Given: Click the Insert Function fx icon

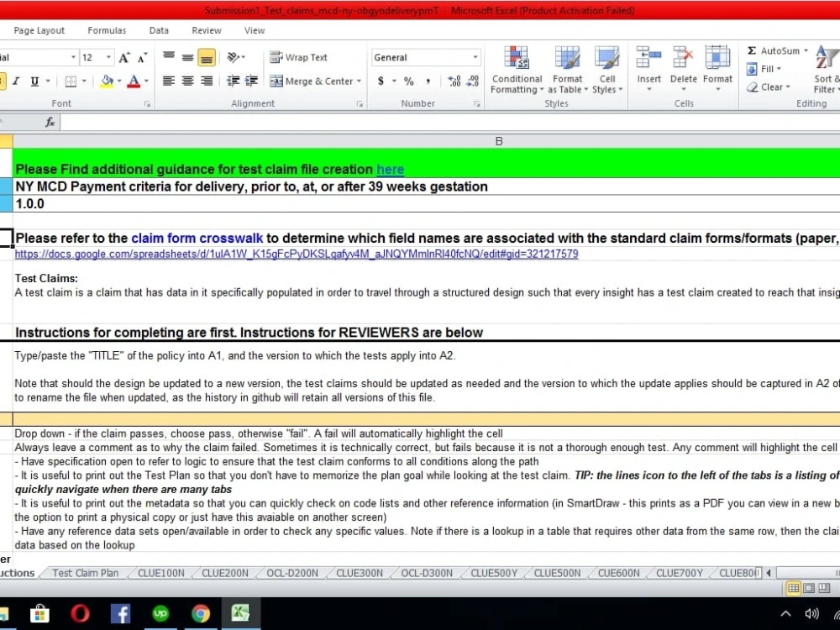Looking at the screenshot, I should click(50, 123).
